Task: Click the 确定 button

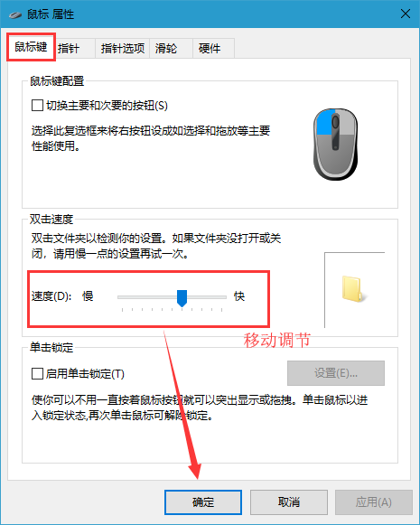Action: coord(203,502)
